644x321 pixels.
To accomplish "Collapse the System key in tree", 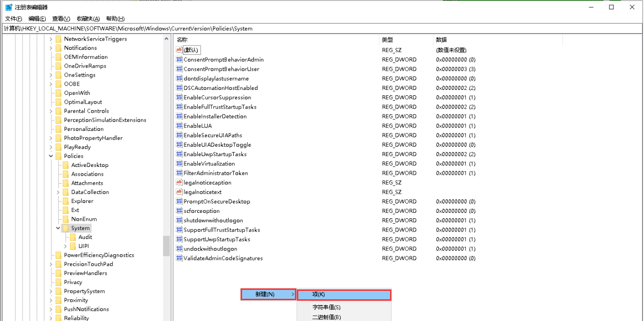I will tap(58, 228).
